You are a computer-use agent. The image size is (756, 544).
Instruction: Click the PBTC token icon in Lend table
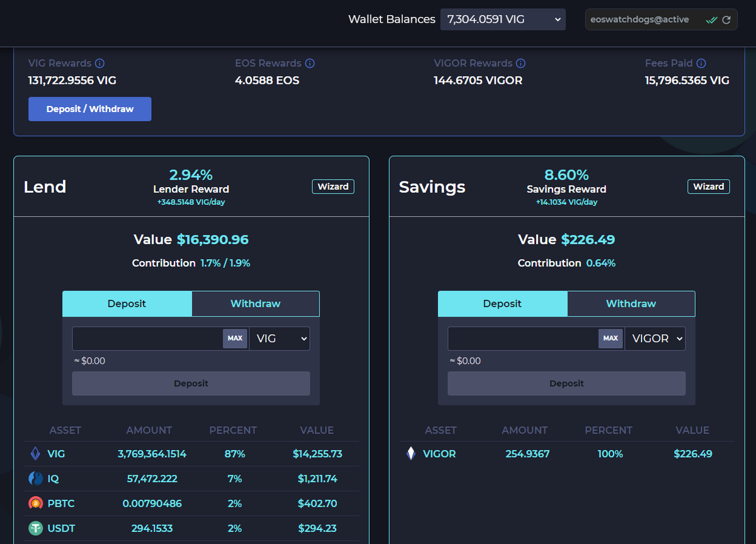35,503
